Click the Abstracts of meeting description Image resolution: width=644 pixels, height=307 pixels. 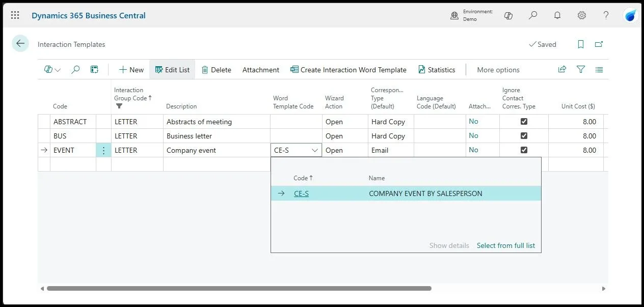(x=217, y=122)
